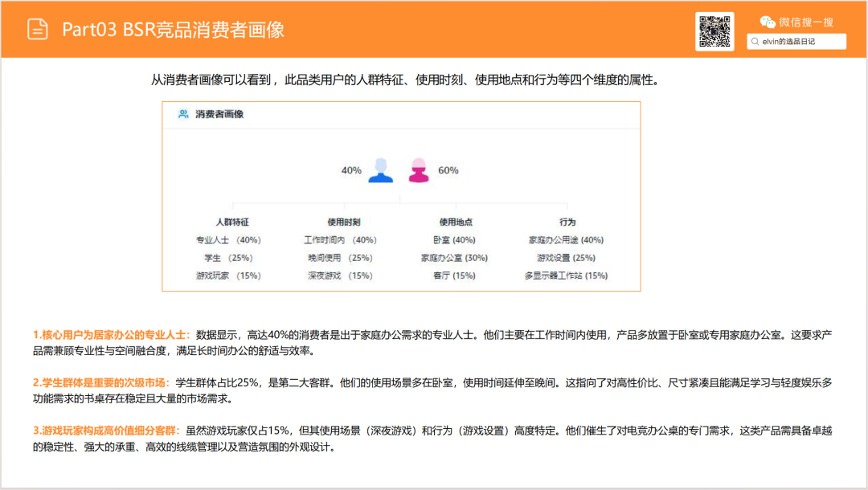Click the 使用地点 column header
This screenshot has height=490, width=868.
[455, 222]
